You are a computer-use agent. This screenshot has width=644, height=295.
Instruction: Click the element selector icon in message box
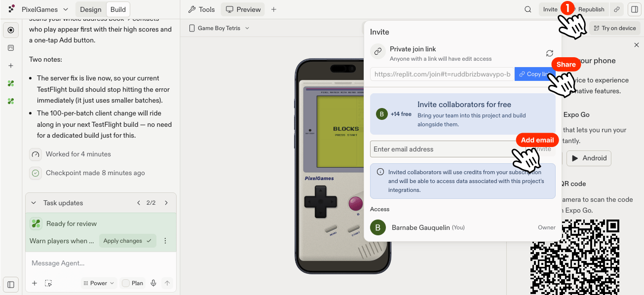[x=48, y=283]
